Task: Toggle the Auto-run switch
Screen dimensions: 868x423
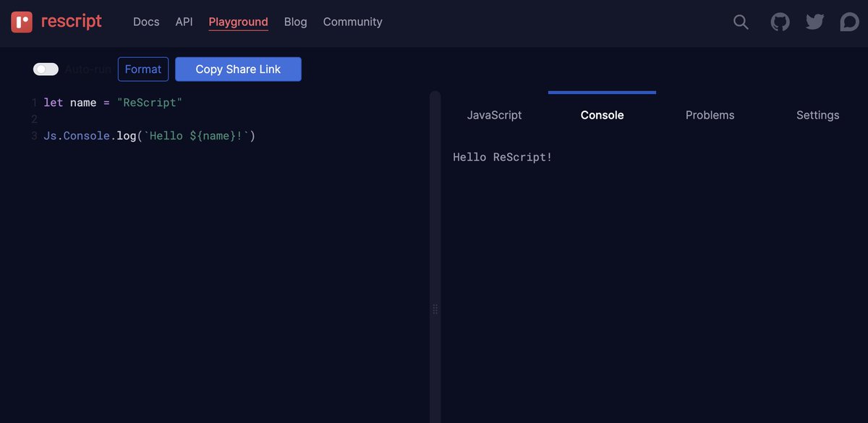Action: pyautogui.click(x=46, y=69)
